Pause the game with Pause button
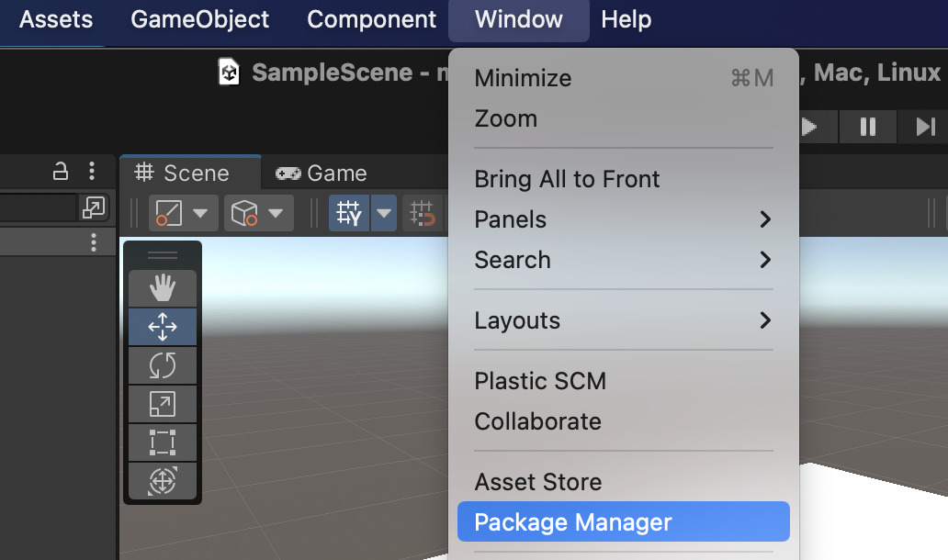The image size is (948, 560). (x=867, y=127)
